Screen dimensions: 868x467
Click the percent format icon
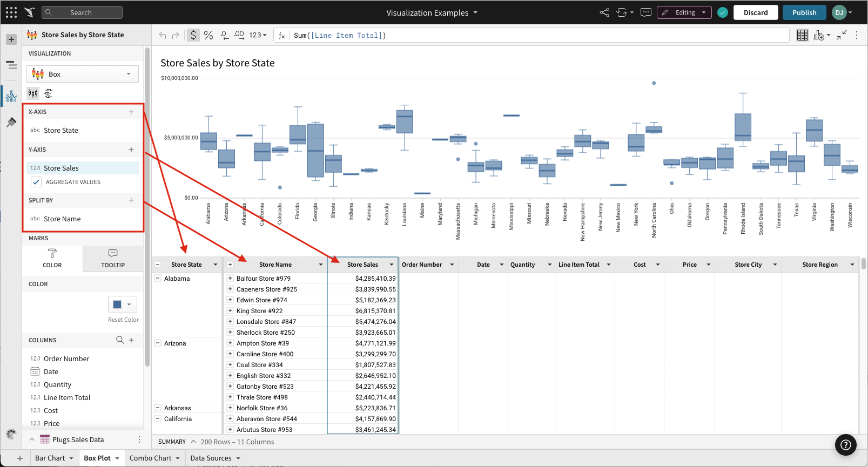(208, 35)
